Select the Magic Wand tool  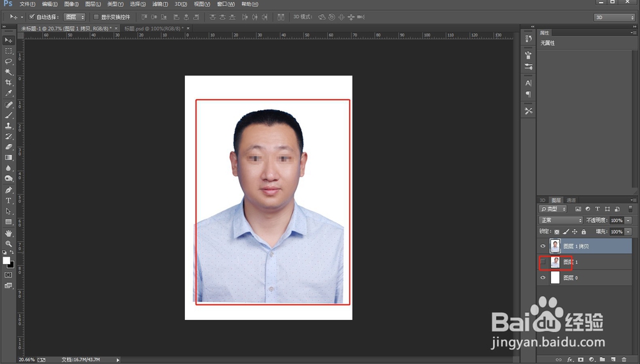tap(8, 72)
